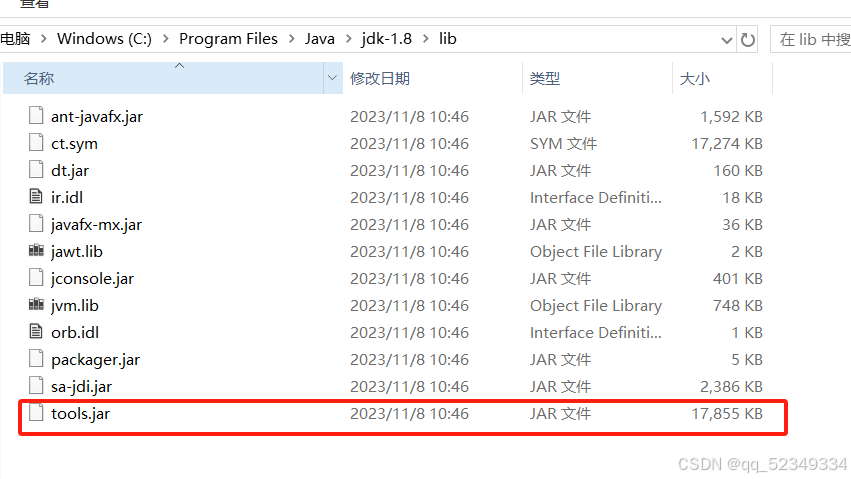The image size is (851, 479).
Task: Expand the chevron after Program Files
Action: point(291,39)
